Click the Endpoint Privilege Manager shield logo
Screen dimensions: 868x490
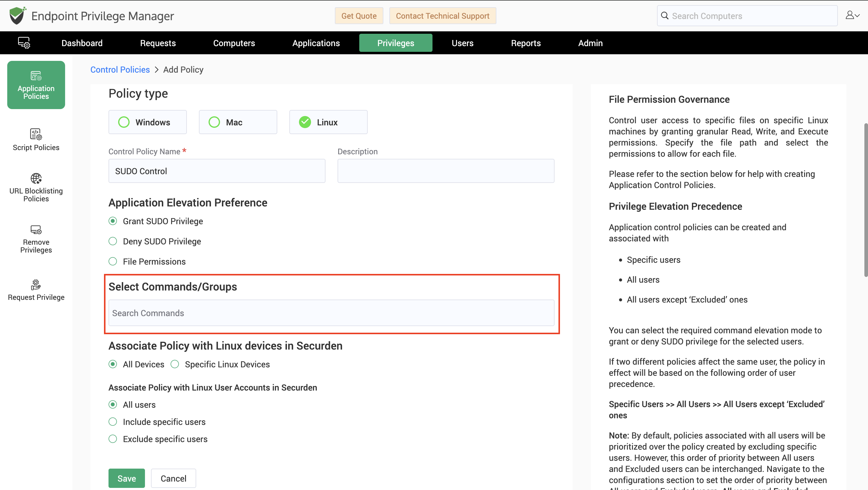[x=17, y=15]
